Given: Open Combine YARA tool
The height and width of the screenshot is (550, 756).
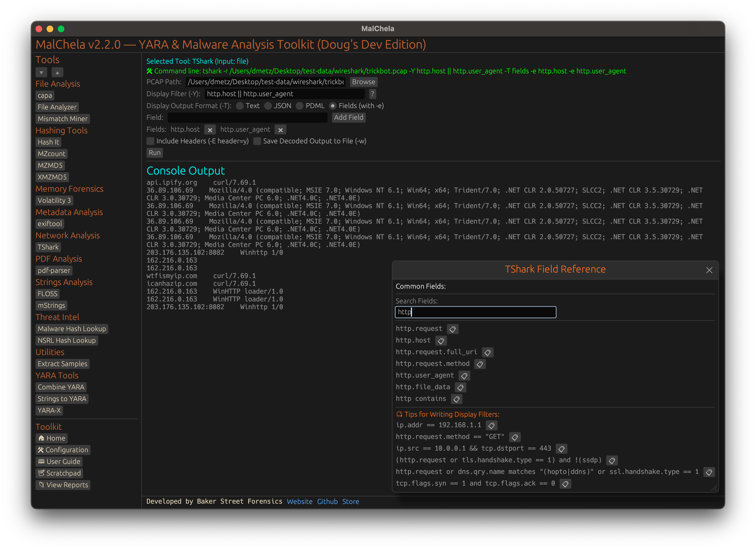Looking at the screenshot, I should pyautogui.click(x=61, y=387).
